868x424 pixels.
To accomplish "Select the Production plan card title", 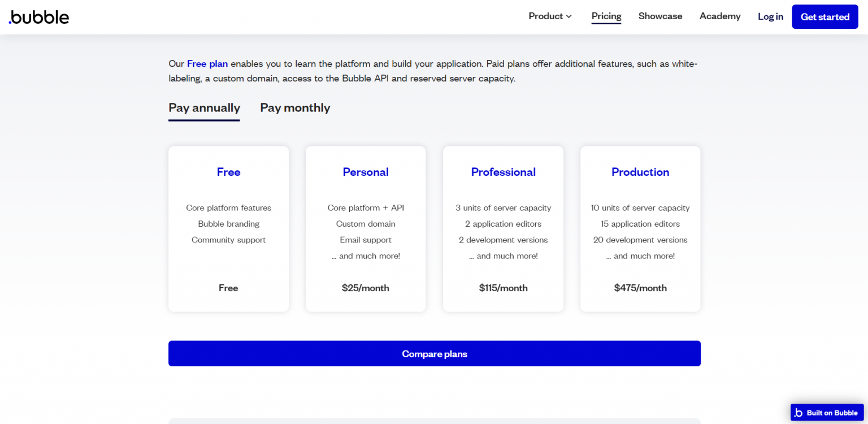I will click(x=640, y=172).
